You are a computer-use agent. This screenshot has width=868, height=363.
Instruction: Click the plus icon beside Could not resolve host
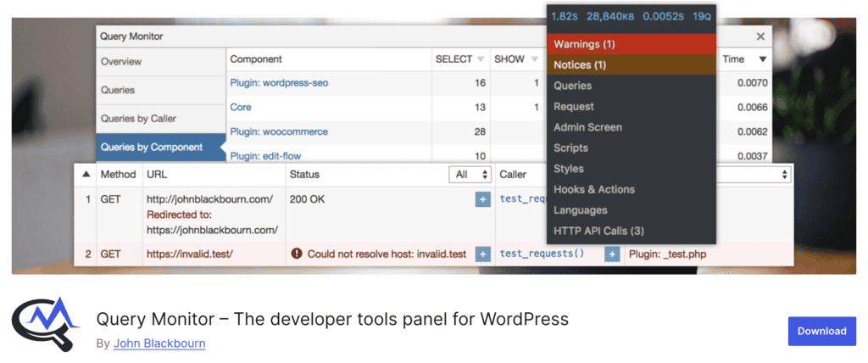coord(482,254)
